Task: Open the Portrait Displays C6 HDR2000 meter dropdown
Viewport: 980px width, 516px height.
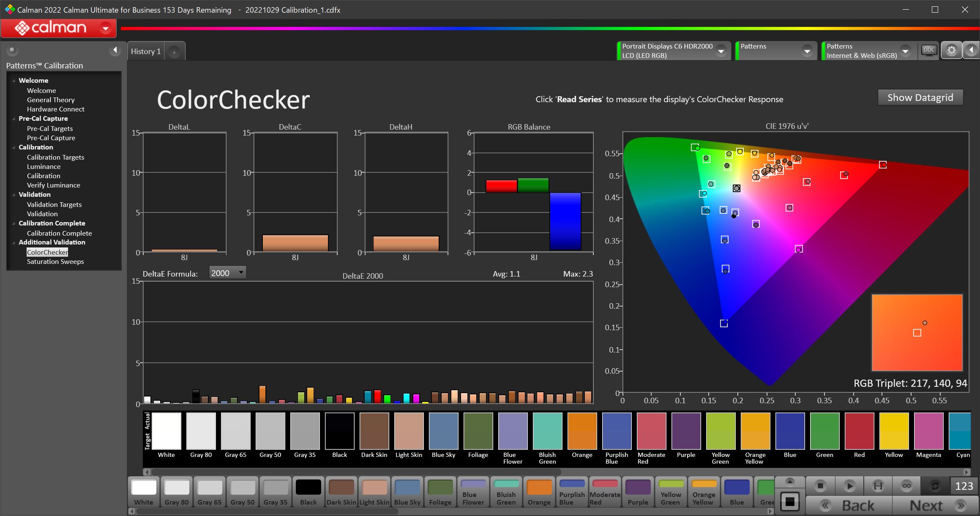Action: (x=721, y=51)
